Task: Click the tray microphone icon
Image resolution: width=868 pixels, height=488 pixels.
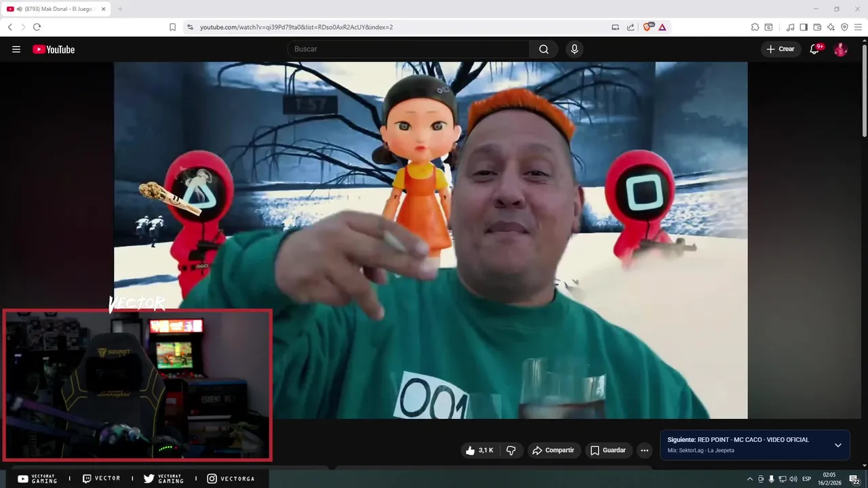Action: click(x=771, y=479)
